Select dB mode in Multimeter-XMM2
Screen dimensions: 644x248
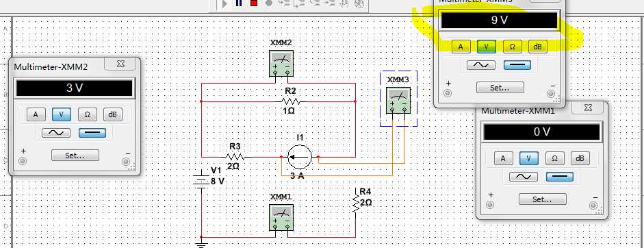click(112, 114)
